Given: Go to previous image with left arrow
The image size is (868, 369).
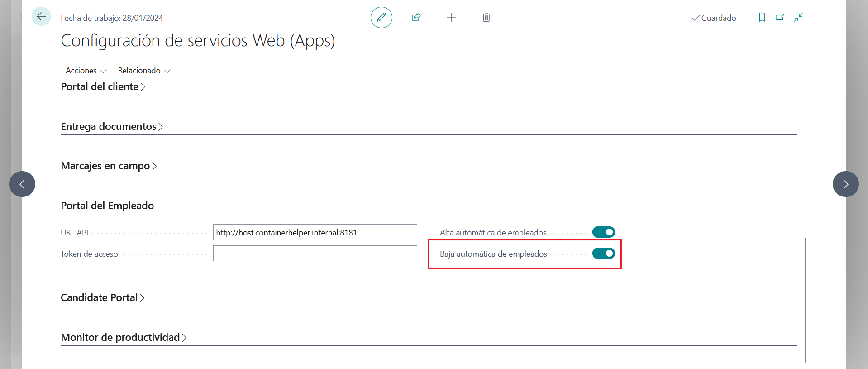Looking at the screenshot, I should [22, 184].
